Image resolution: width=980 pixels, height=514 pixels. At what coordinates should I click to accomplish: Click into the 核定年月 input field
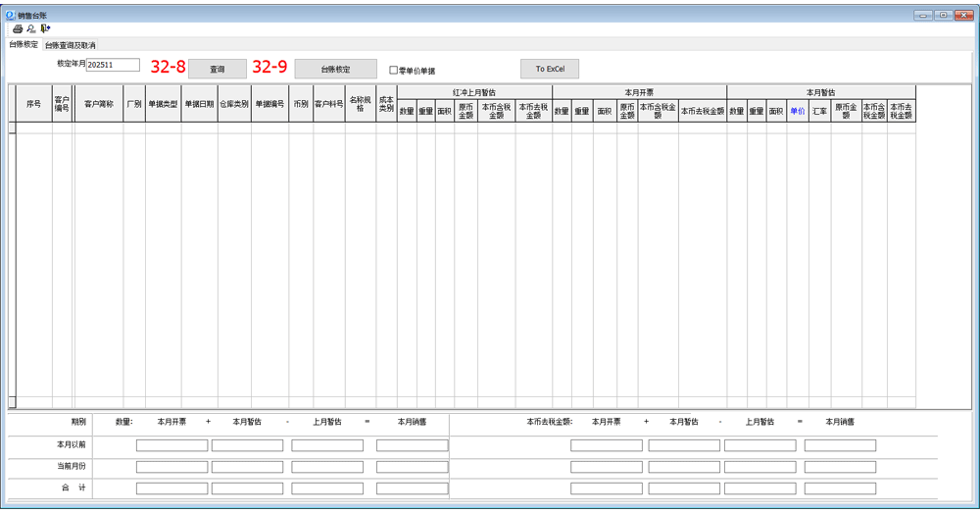point(113,65)
